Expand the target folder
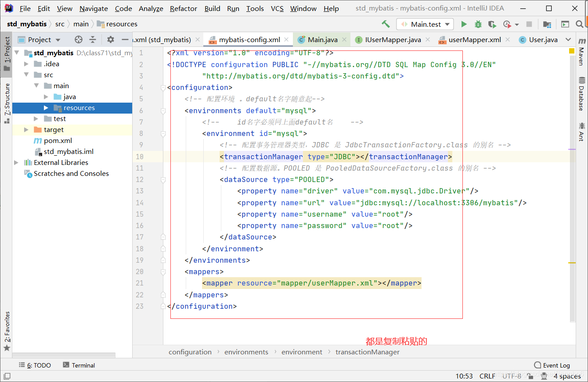This screenshot has width=588, height=382. (x=27, y=130)
